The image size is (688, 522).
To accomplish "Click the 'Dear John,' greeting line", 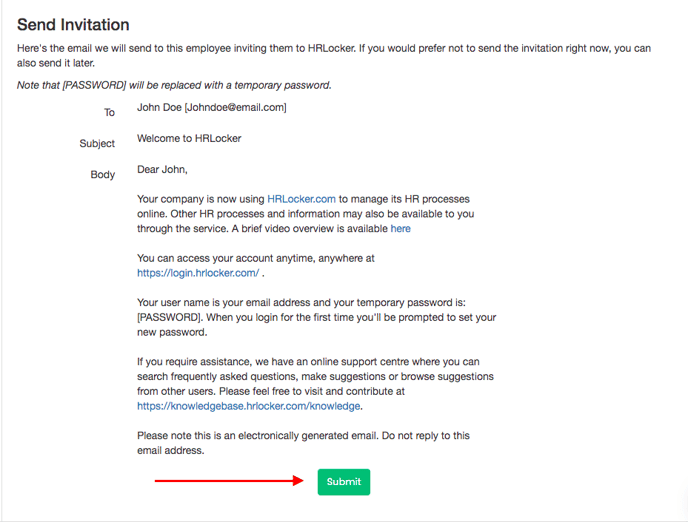I will point(162,169).
